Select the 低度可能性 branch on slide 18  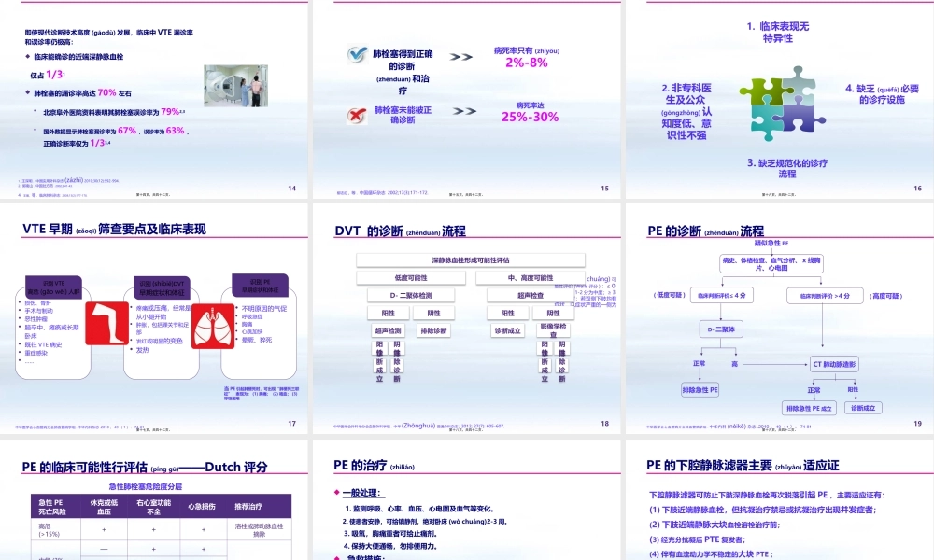411,278
